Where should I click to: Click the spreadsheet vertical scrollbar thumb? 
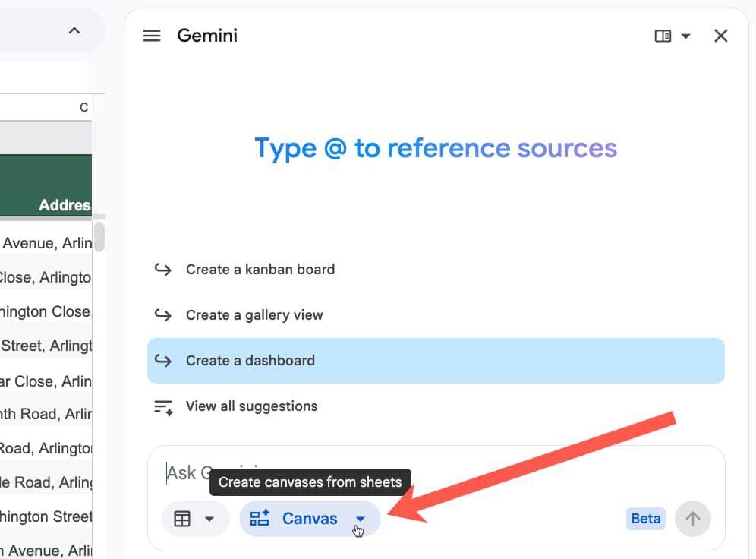pos(99,237)
